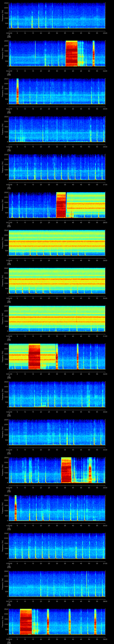Click the 8:30:00 start time label
The height and width of the screenshot is (644, 114).
(9, 336)
